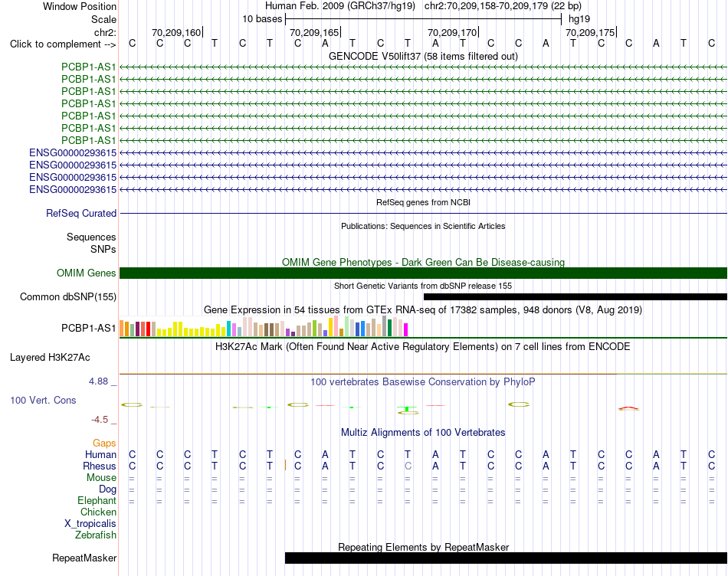Click the Dog alignment row label

[108, 489]
